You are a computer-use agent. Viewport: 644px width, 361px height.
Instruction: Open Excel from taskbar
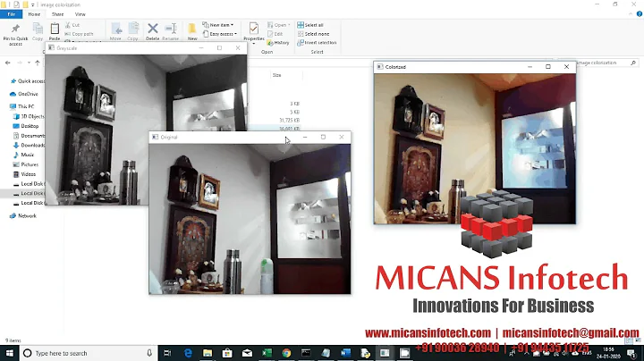(x=267, y=353)
